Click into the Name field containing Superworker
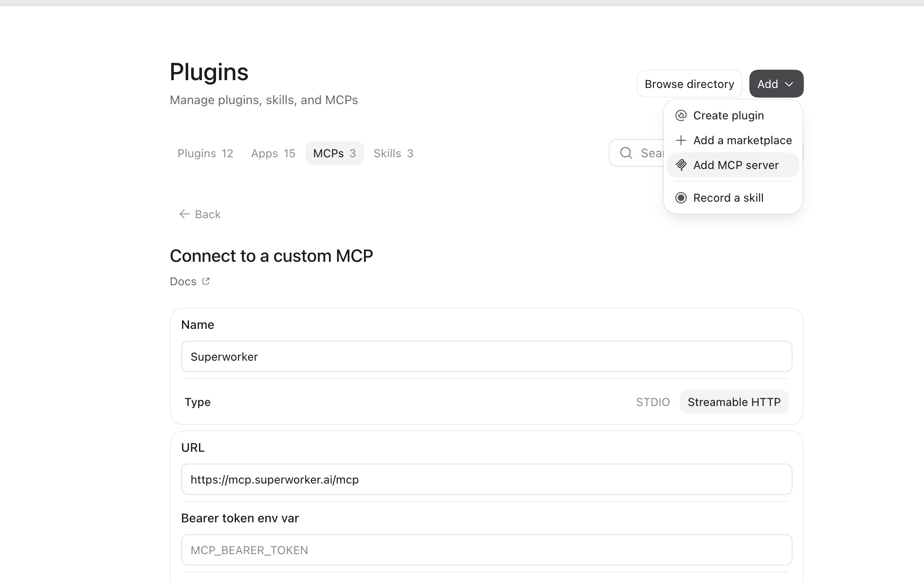The height and width of the screenshot is (582, 924). 486,356
